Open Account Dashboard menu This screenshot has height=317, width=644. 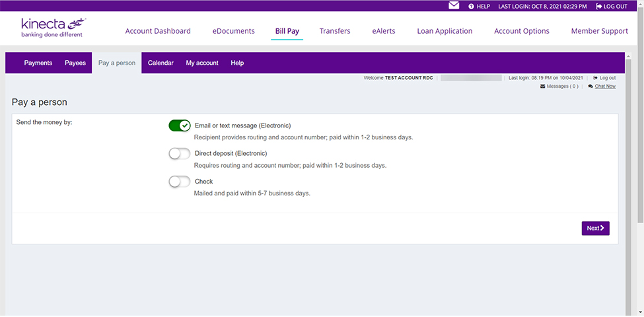pyautogui.click(x=158, y=31)
